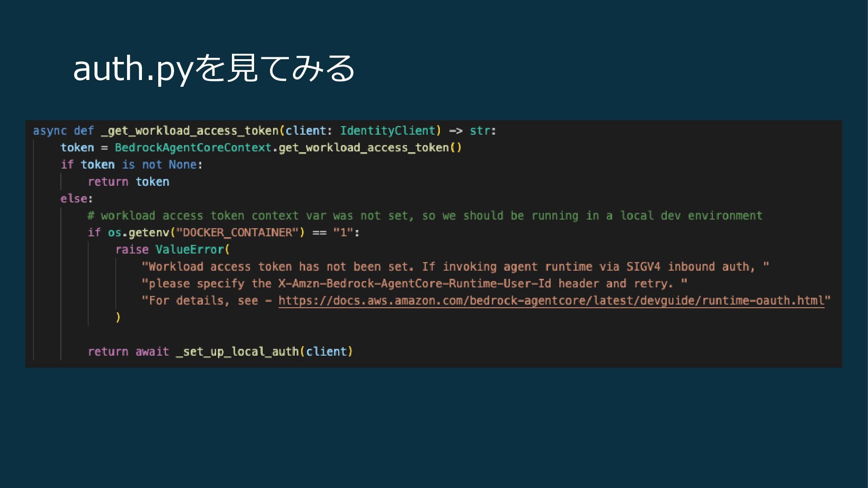
Task: Click the green workload access token comment
Action: [x=425, y=216]
